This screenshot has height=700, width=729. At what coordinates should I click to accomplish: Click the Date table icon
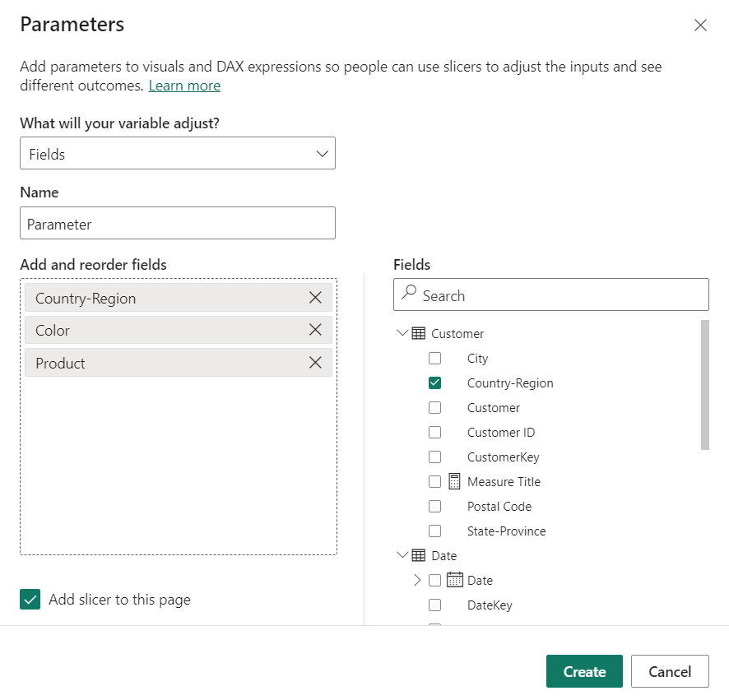click(419, 555)
